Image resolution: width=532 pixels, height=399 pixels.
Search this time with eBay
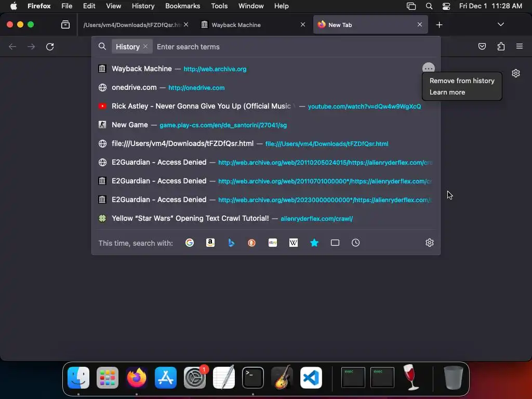pos(272,243)
